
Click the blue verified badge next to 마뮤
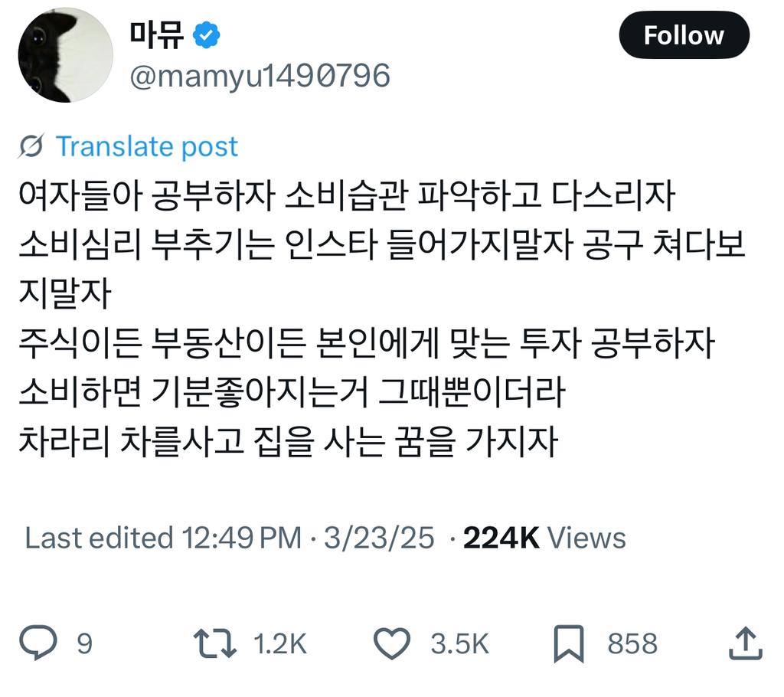(x=204, y=32)
